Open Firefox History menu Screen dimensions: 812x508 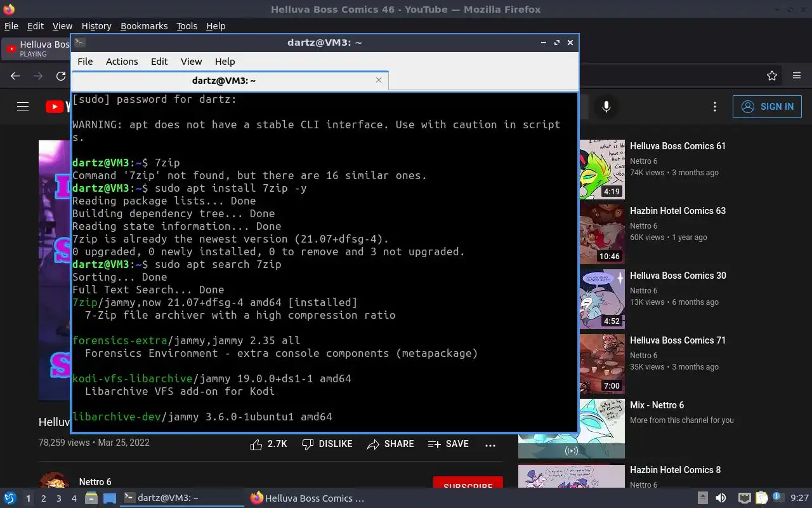click(96, 26)
